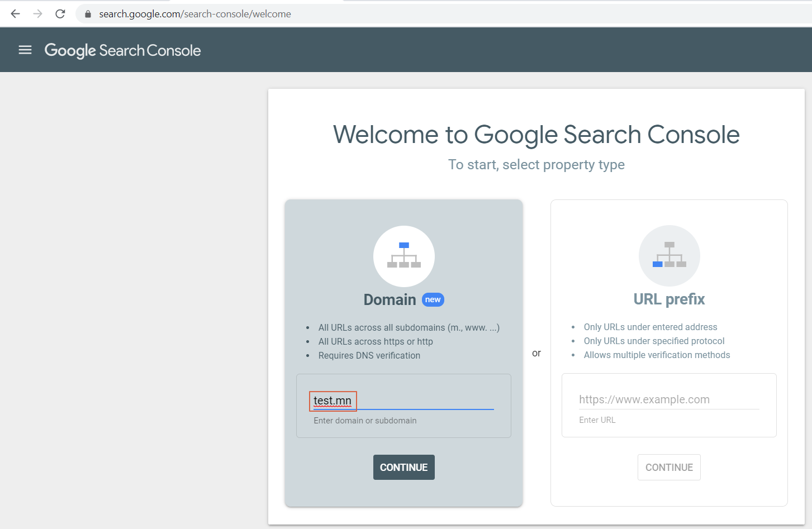Image resolution: width=812 pixels, height=529 pixels.
Task: Click "All URLs across all subdomains" bullet
Action: pos(409,328)
